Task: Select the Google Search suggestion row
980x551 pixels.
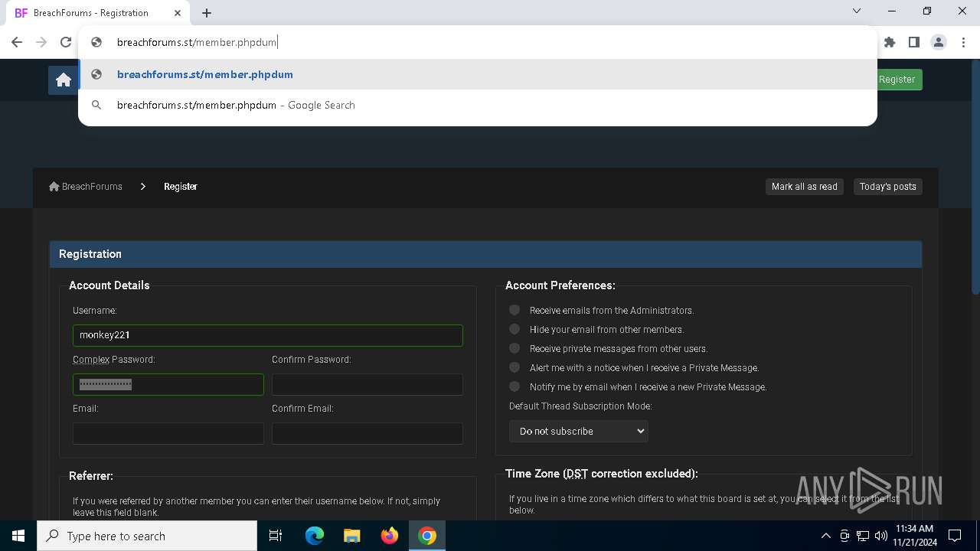Action: pos(478,105)
